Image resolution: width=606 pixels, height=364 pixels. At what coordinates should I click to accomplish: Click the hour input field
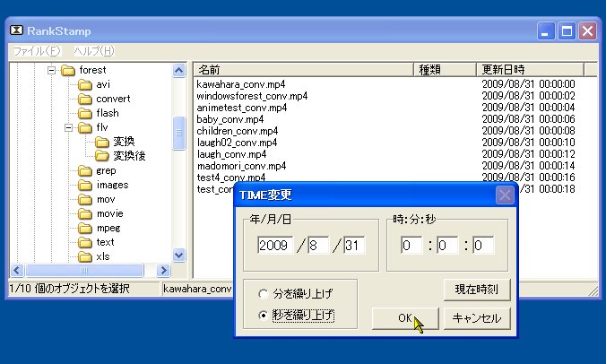click(x=411, y=246)
